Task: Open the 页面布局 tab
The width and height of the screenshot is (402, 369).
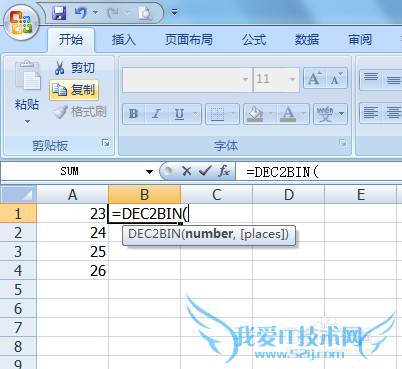Action: tap(189, 40)
